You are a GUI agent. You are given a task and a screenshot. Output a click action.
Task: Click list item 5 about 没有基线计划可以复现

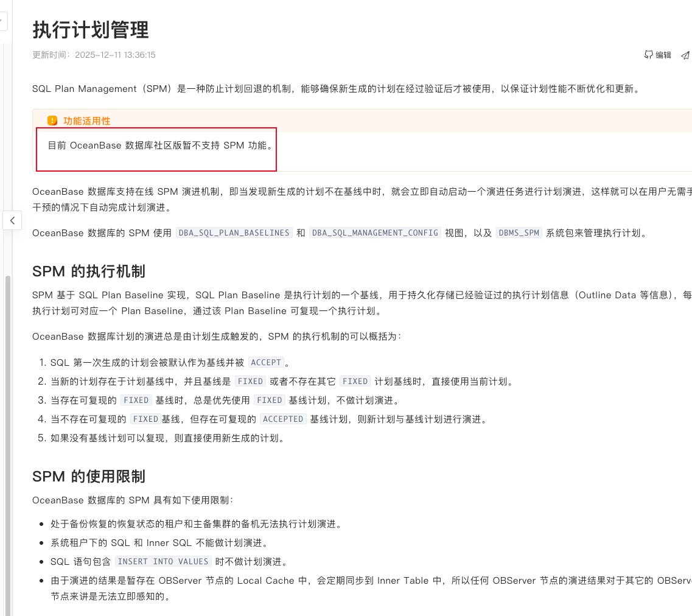(x=167, y=438)
